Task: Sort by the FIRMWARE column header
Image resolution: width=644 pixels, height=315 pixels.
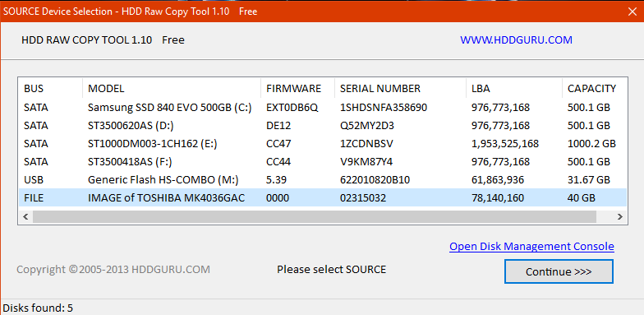Action: coord(297,89)
